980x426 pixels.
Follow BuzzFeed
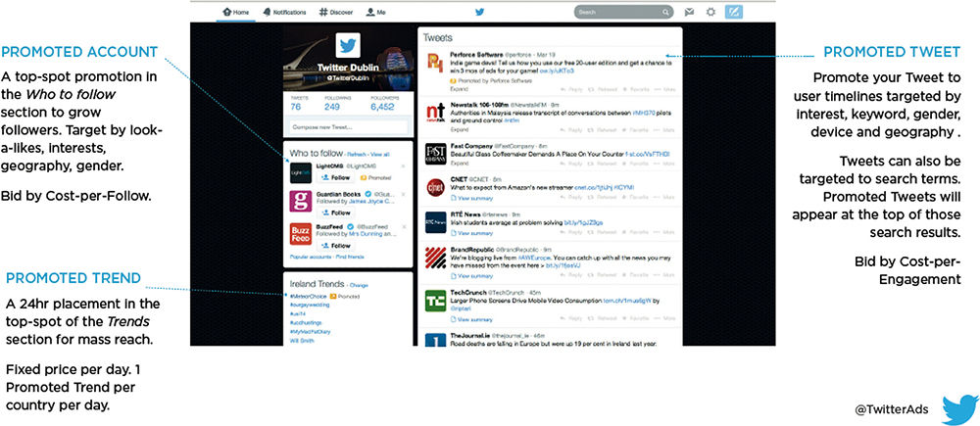336,246
